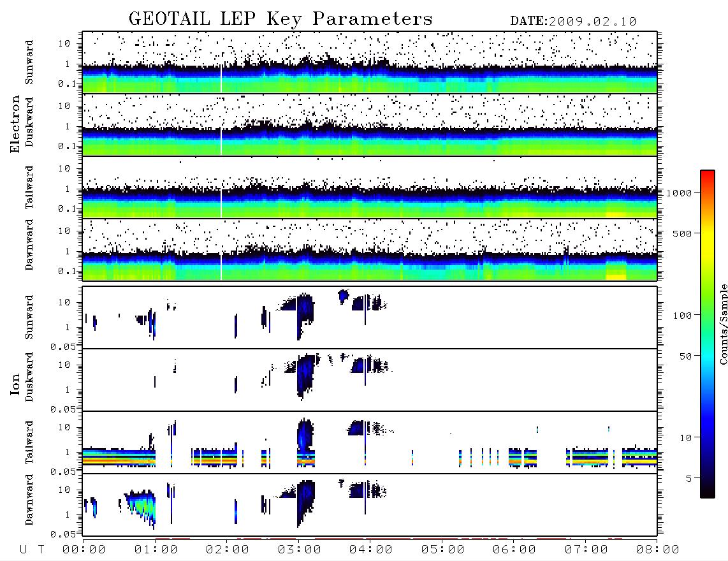
Task: Click the 'DATE:2009.02.10' label
Action: pyautogui.click(x=573, y=22)
